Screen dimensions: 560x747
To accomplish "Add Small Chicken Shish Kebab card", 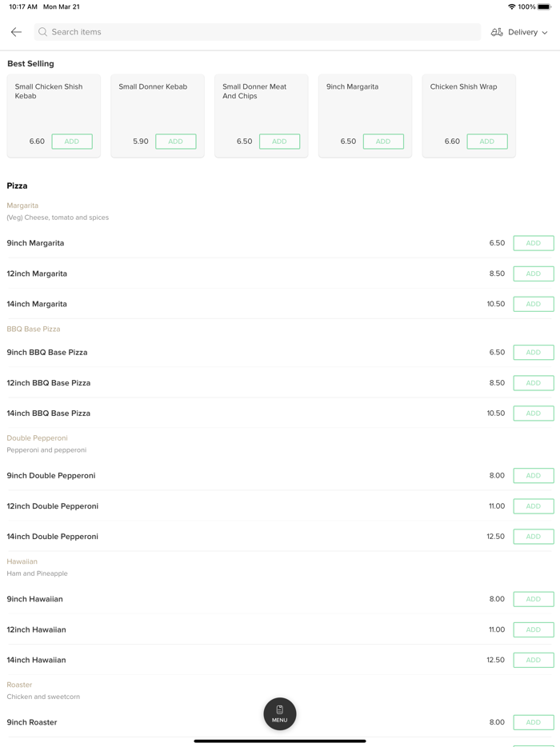I will (72, 142).
